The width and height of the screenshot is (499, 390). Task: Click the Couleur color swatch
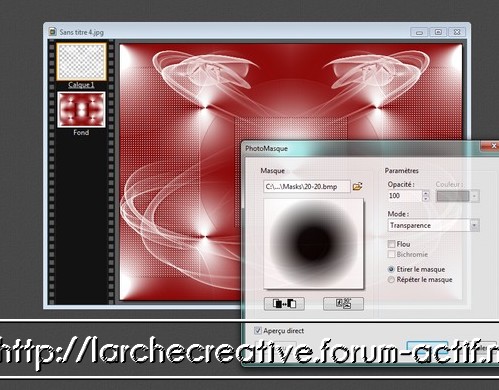[x=453, y=196]
